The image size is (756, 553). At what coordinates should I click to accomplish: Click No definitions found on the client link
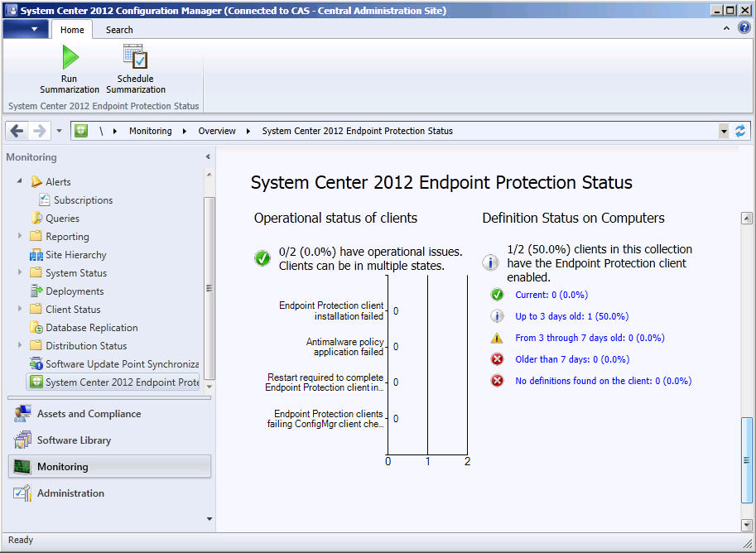[x=603, y=381]
